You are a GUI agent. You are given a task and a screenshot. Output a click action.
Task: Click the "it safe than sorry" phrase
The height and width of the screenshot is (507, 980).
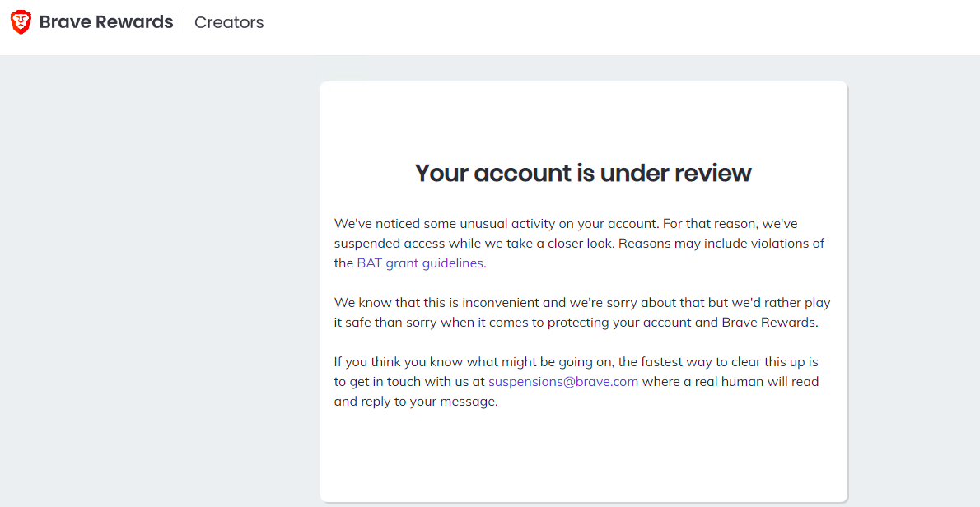tap(385, 323)
